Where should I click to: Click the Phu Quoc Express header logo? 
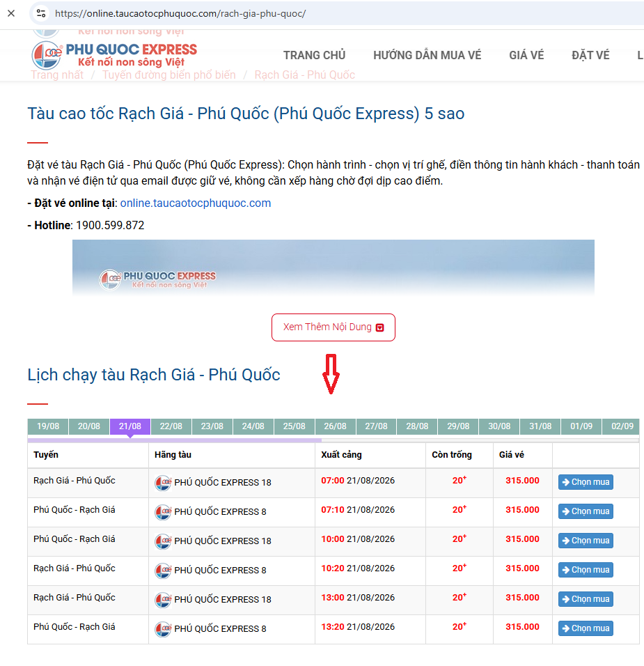(x=115, y=55)
